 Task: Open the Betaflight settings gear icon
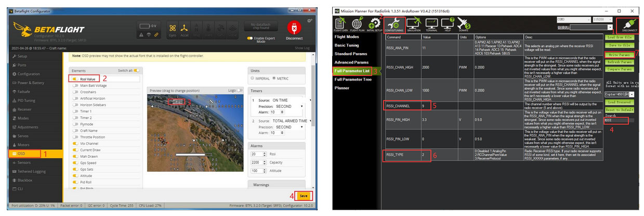(310, 21)
